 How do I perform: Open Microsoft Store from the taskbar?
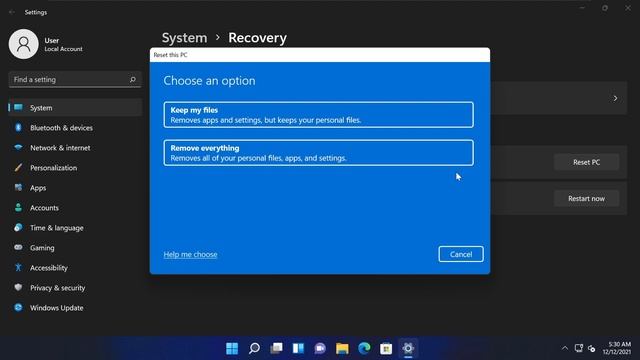point(386,348)
